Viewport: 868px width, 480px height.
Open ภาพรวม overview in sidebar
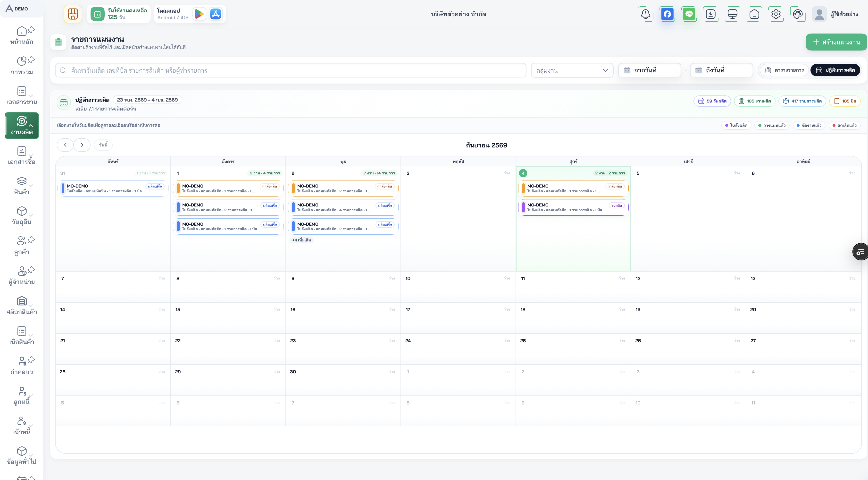click(22, 66)
